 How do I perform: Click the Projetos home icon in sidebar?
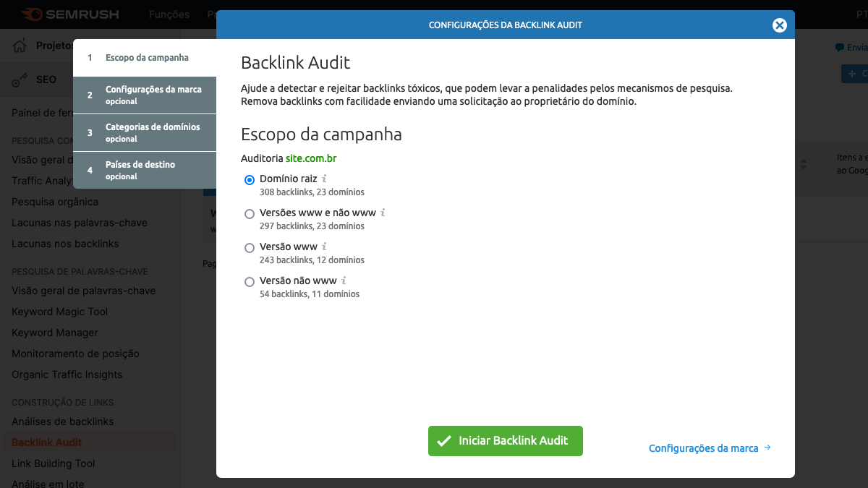tap(20, 46)
